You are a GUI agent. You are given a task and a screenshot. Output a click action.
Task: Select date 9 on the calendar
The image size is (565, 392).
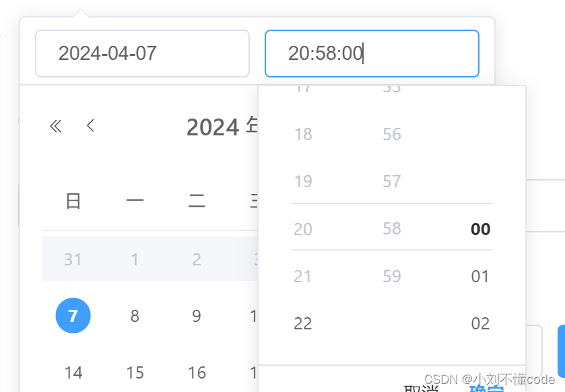[196, 315]
